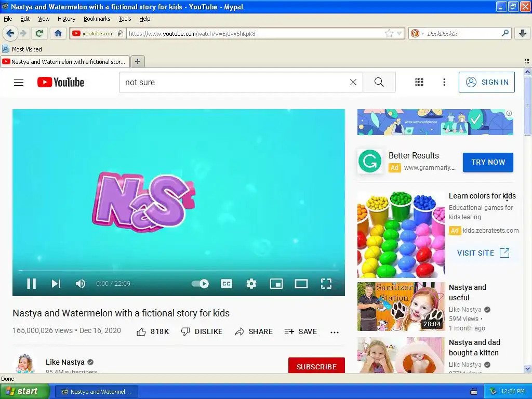Click the YouTube logo
This screenshot has height=399, width=532.
61,82
